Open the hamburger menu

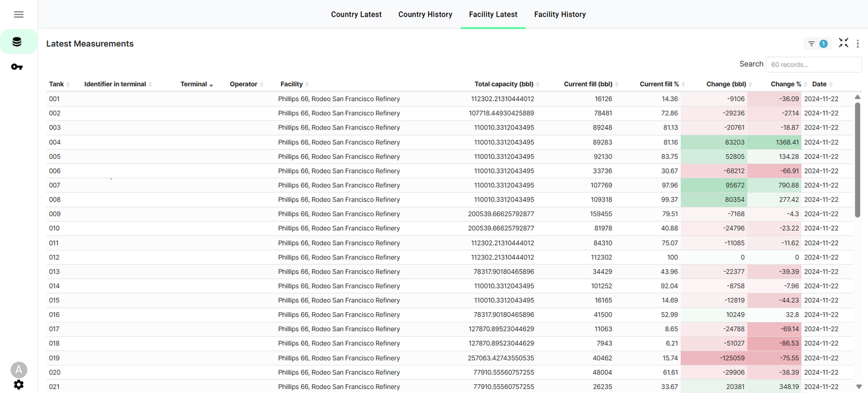18,15
